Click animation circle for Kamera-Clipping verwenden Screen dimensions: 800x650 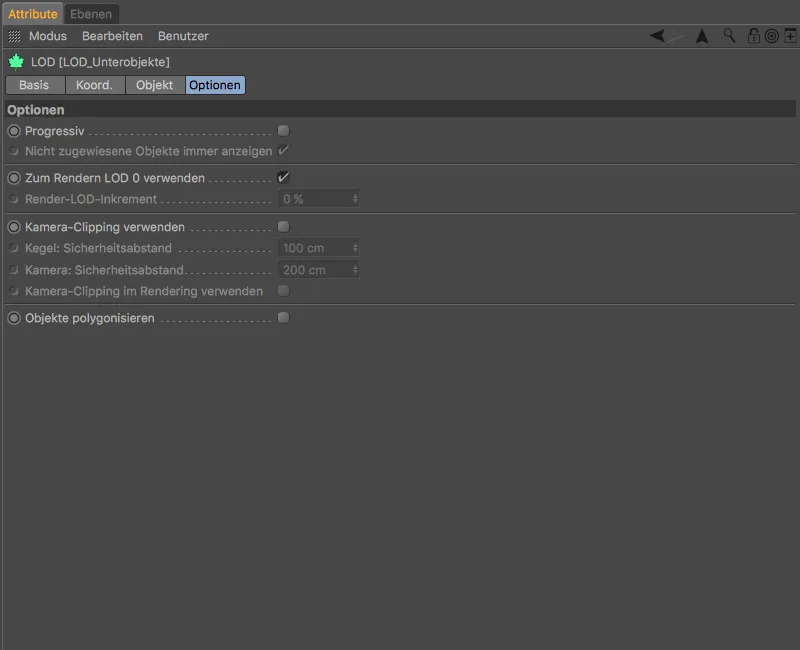tap(14, 227)
